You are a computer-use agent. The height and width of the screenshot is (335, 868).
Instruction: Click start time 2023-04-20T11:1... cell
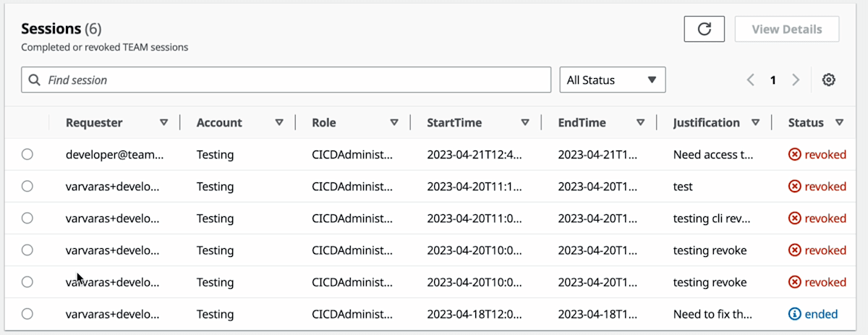[475, 186]
